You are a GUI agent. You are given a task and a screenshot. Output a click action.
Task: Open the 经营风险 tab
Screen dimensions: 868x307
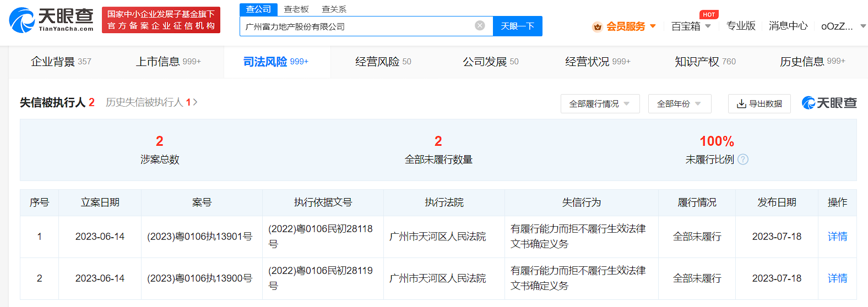pyautogui.click(x=383, y=62)
